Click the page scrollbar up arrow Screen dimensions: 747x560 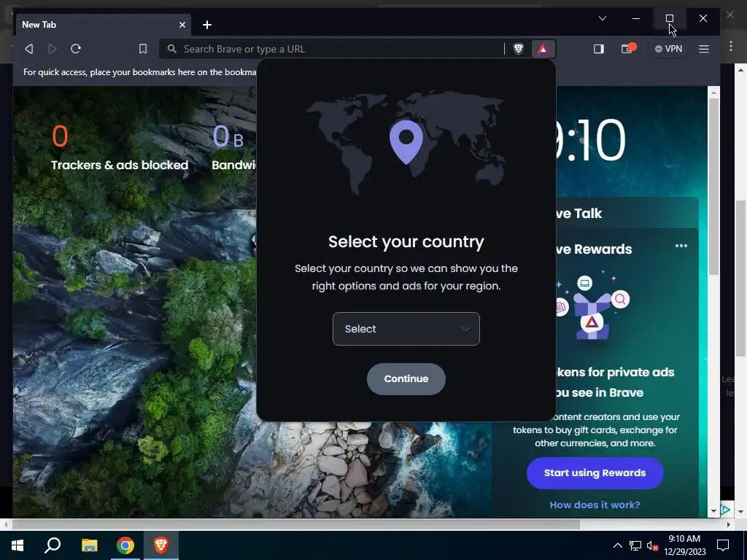pyautogui.click(x=713, y=92)
